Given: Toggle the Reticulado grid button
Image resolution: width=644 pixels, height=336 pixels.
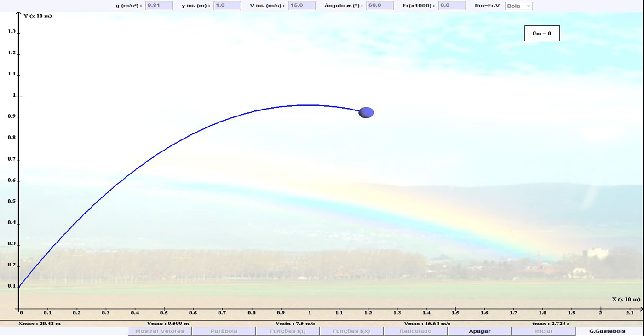Looking at the screenshot, I should pos(415,331).
